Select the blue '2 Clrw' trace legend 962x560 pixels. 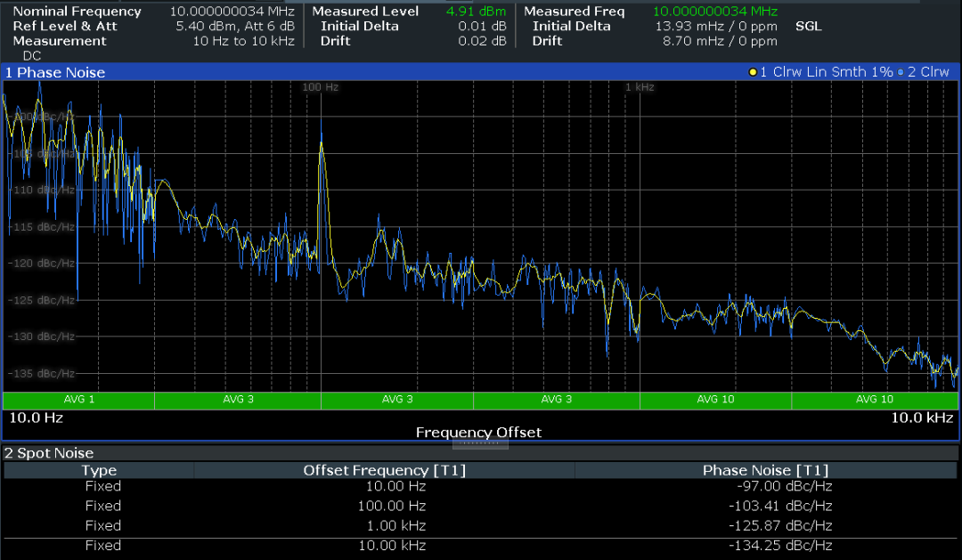pyautogui.click(x=927, y=72)
